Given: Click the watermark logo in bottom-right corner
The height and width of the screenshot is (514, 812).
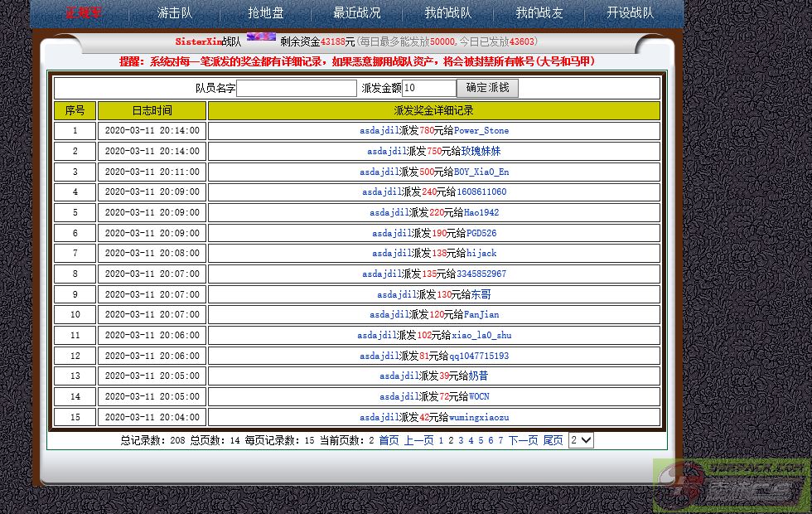Looking at the screenshot, I should coord(729,485).
